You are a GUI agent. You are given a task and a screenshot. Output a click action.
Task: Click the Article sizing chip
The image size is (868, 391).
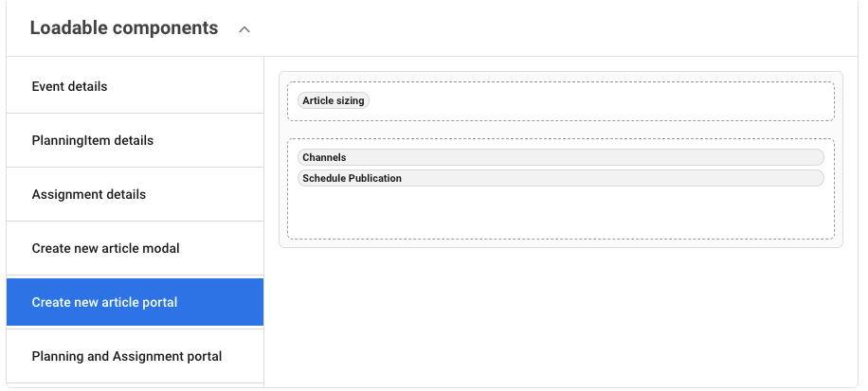334,100
